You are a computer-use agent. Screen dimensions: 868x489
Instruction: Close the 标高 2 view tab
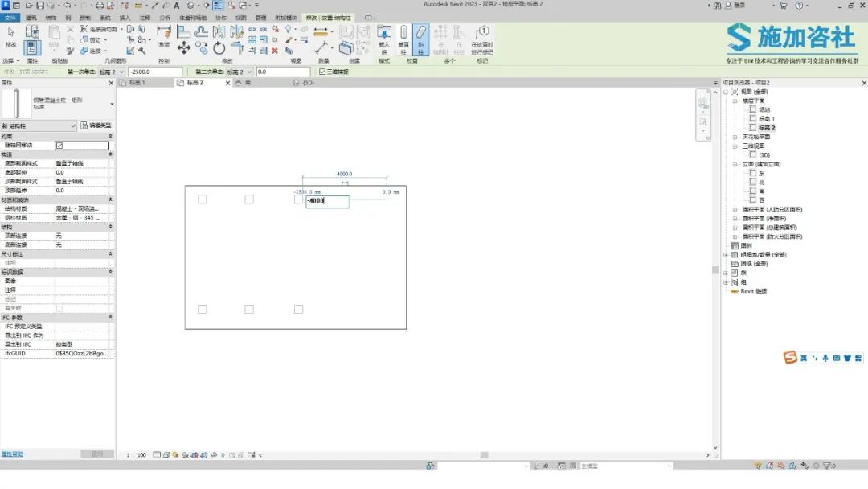coord(227,83)
